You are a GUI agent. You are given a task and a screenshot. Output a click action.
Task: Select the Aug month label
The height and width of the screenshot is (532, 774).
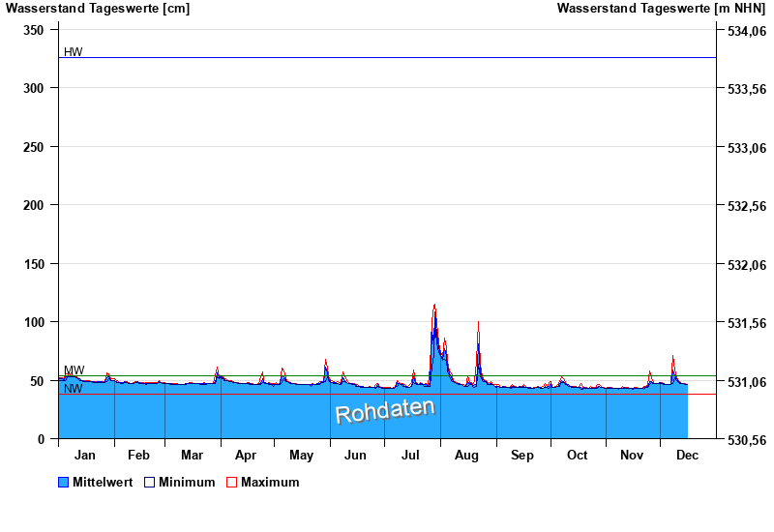coord(466,455)
